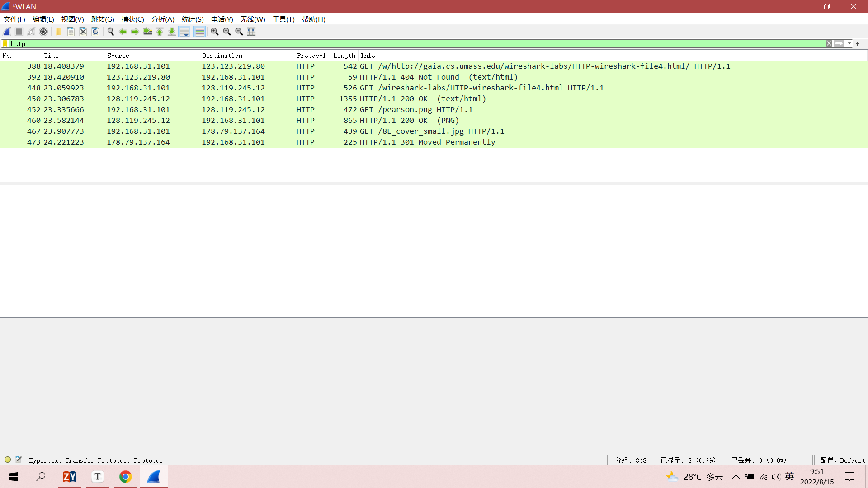Open capture options gear icon
The width and height of the screenshot is (868, 488).
pyautogui.click(x=43, y=32)
